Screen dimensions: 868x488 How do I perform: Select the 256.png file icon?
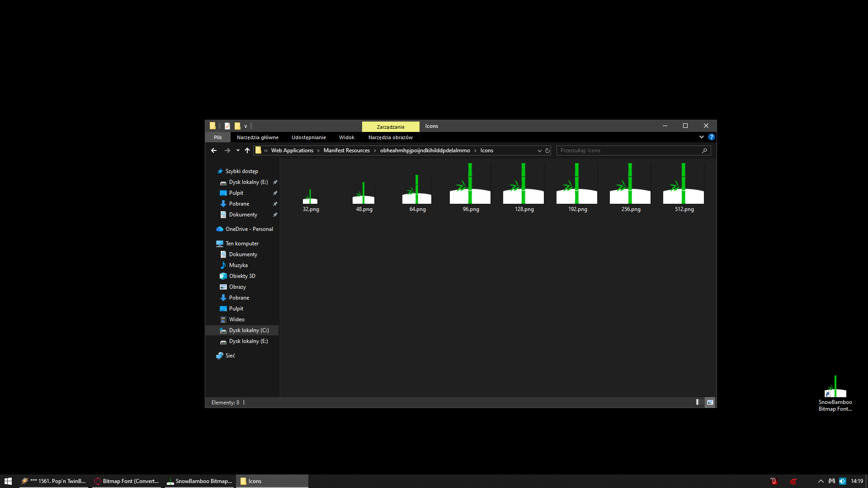[630, 183]
